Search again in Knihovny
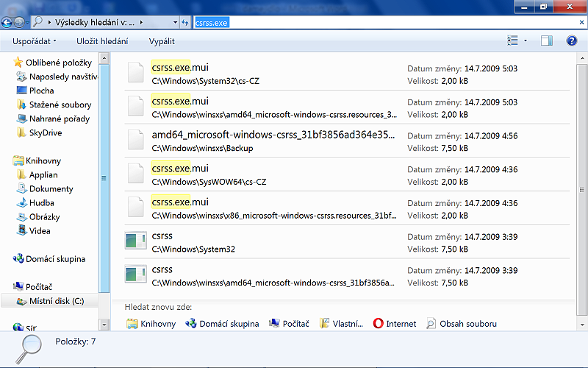Image resolution: width=588 pixels, height=368 pixels. tap(151, 324)
